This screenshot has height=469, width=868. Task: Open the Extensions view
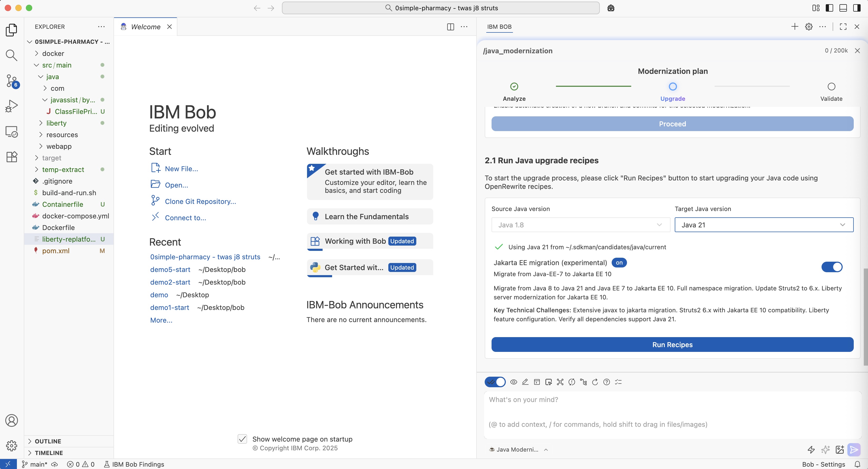pos(11,157)
